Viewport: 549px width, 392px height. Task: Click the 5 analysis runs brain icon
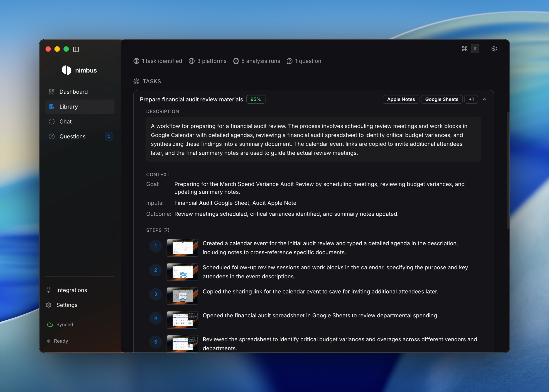(x=236, y=61)
